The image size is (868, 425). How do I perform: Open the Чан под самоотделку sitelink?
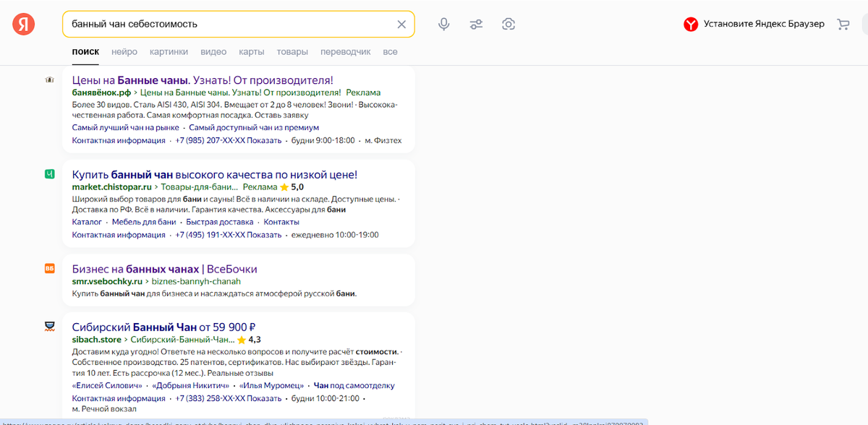354,386
